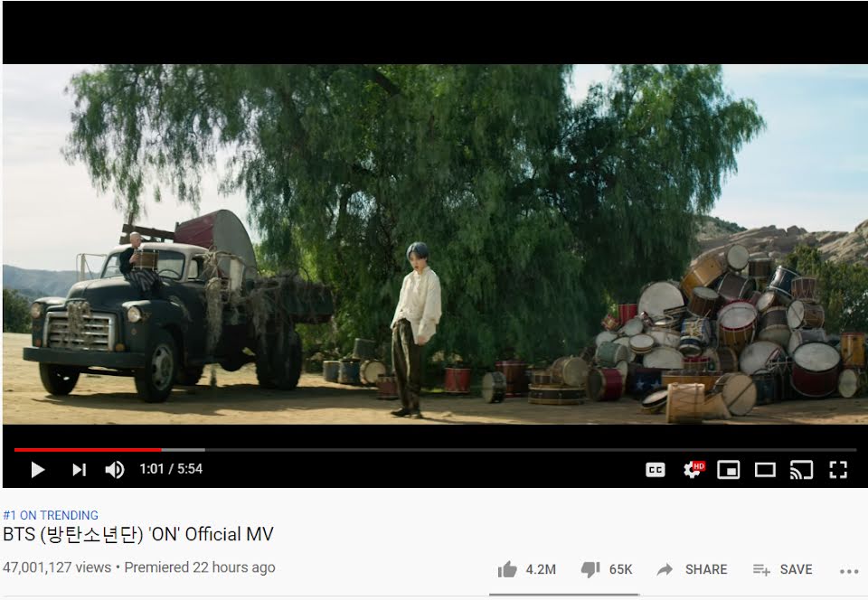Click the red played portion of timeline
Screen dimensions: 868x600
point(88,450)
